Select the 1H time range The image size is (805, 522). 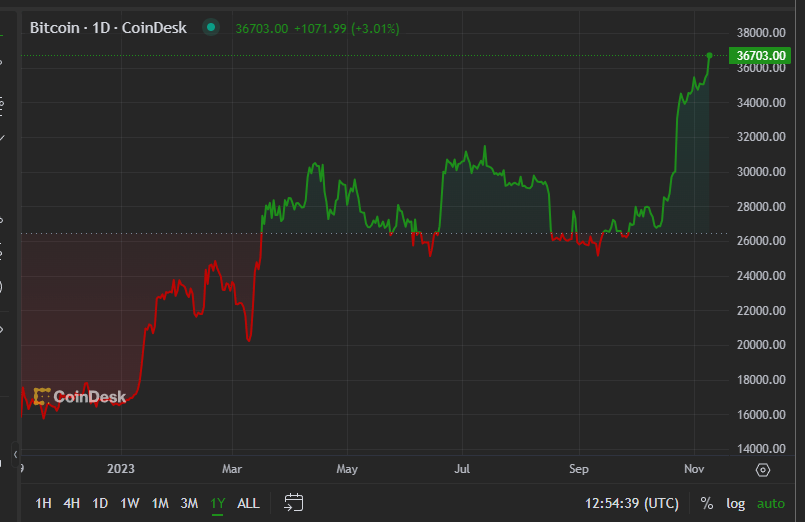coord(43,504)
